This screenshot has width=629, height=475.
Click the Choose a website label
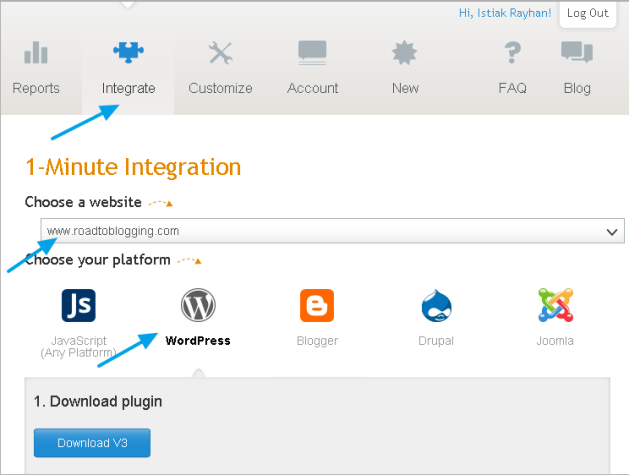(83, 202)
